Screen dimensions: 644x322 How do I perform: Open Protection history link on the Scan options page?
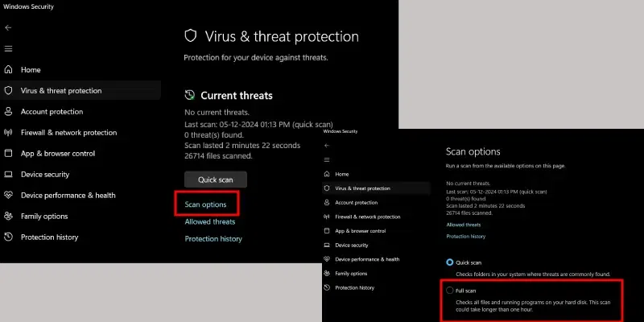pos(466,237)
